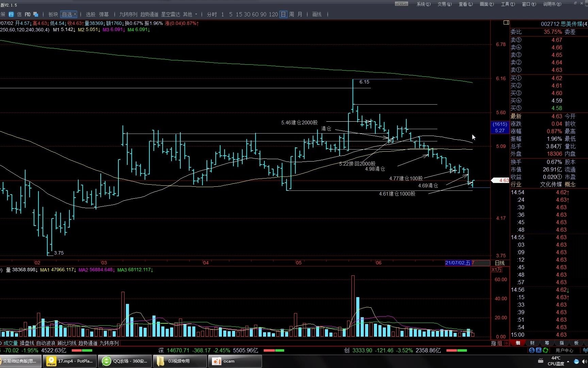Show hidden tray icons arrow
This screenshot has width=588, height=368.
(x=569, y=362)
